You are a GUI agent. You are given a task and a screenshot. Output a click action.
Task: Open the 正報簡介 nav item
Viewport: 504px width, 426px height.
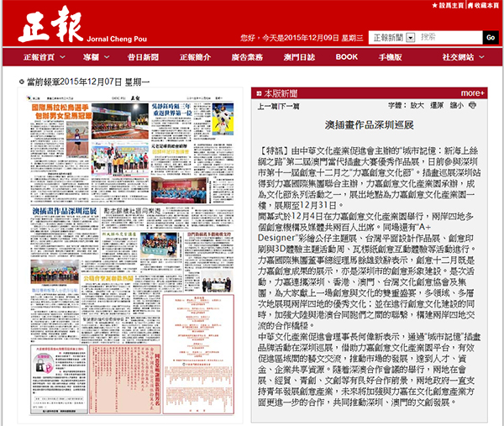(x=195, y=57)
